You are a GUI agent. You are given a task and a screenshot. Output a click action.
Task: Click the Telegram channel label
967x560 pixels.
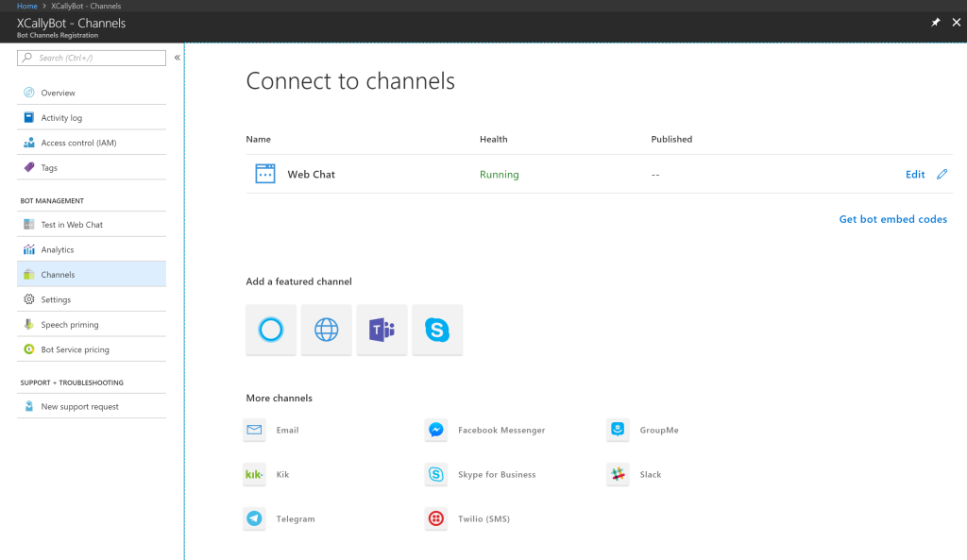click(x=296, y=518)
